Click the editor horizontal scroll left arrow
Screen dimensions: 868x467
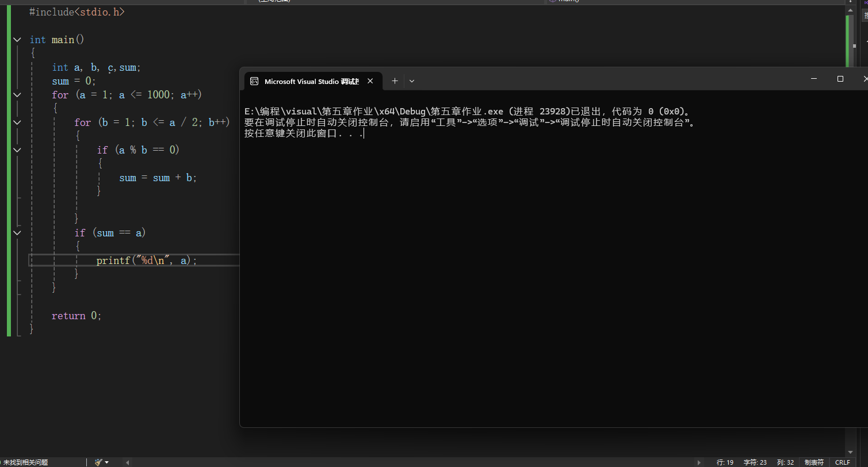127,462
